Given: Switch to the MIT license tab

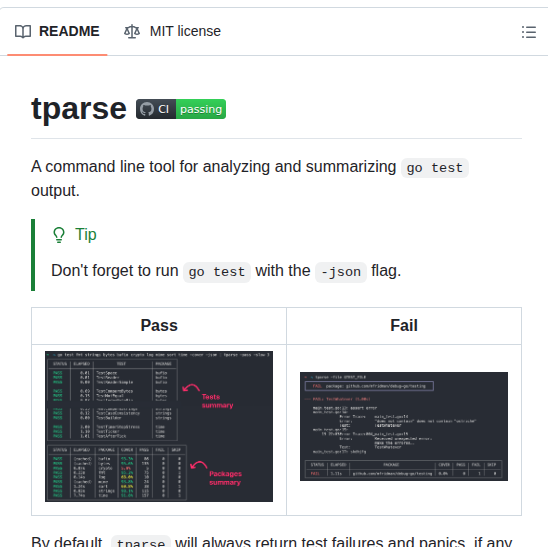Looking at the screenshot, I should [172, 31].
